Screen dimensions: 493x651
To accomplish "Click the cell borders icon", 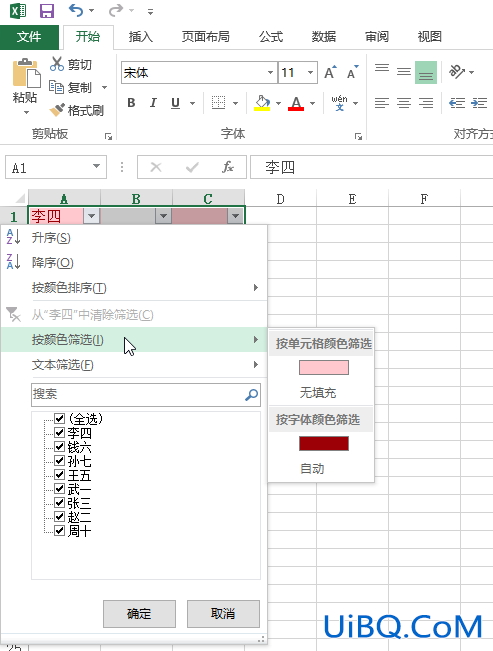I will pos(218,103).
